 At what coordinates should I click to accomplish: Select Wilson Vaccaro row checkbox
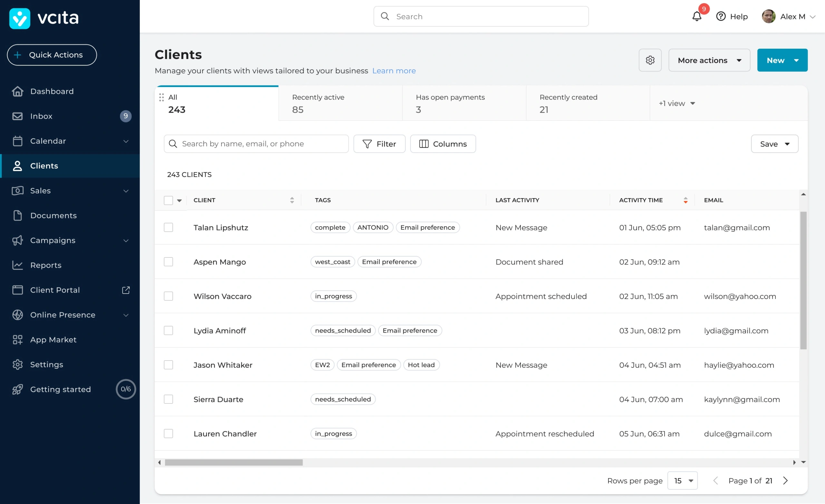coord(169,296)
